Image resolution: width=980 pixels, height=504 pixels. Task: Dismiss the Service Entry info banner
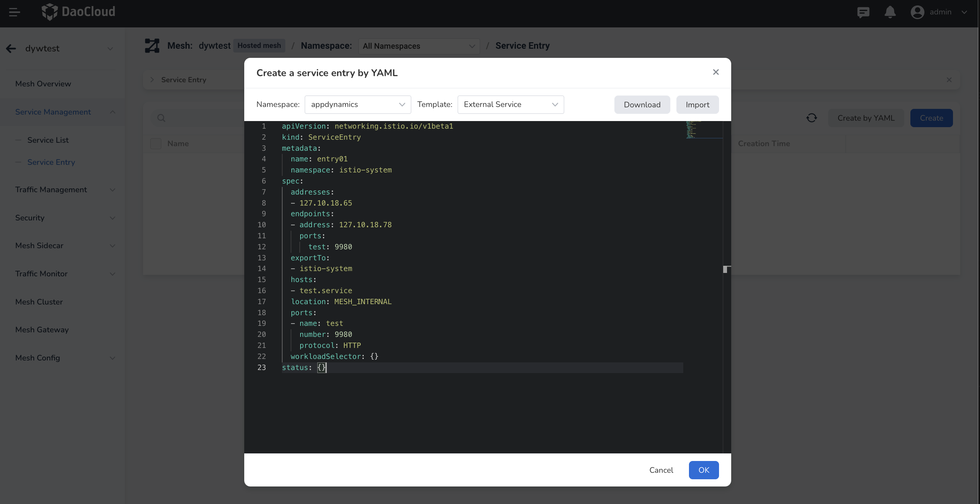949,80
